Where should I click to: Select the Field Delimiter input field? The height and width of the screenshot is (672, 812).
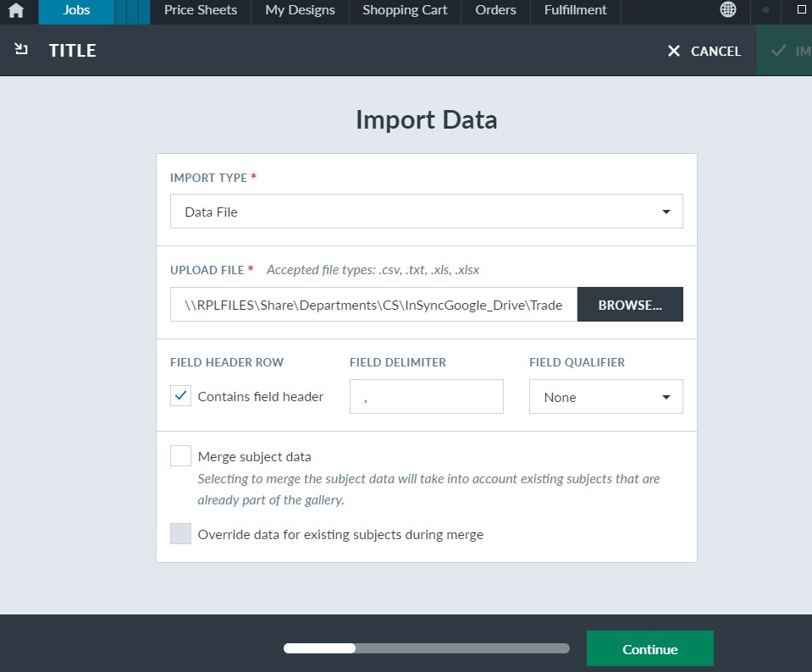click(x=426, y=396)
